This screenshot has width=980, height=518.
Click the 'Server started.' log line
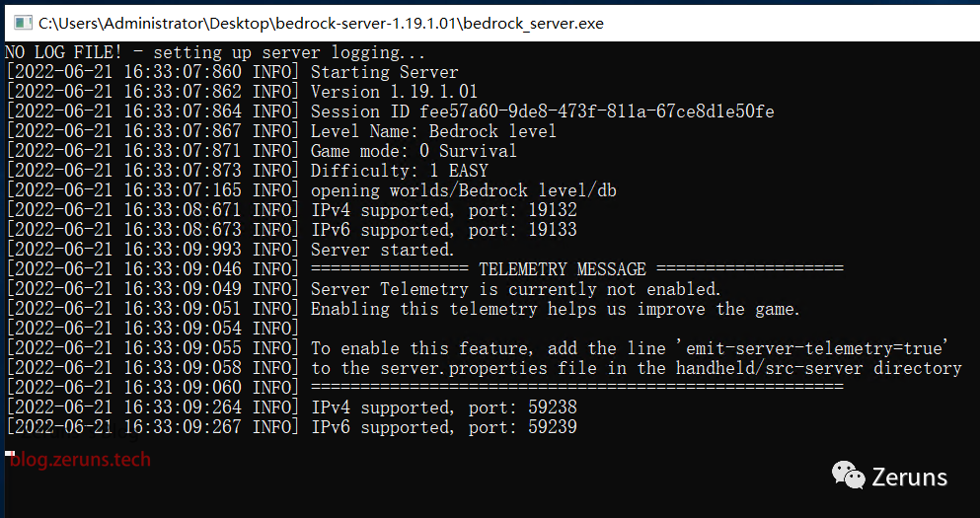coord(230,250)
